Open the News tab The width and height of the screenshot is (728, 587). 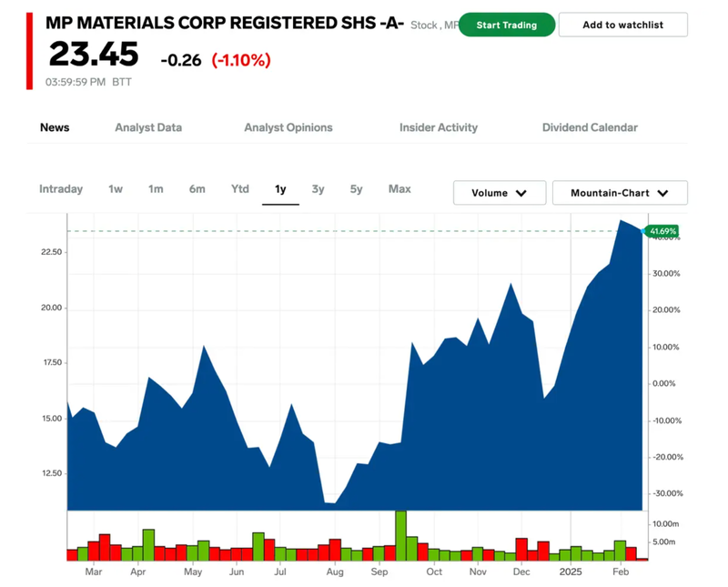click(x=55, y=127)
